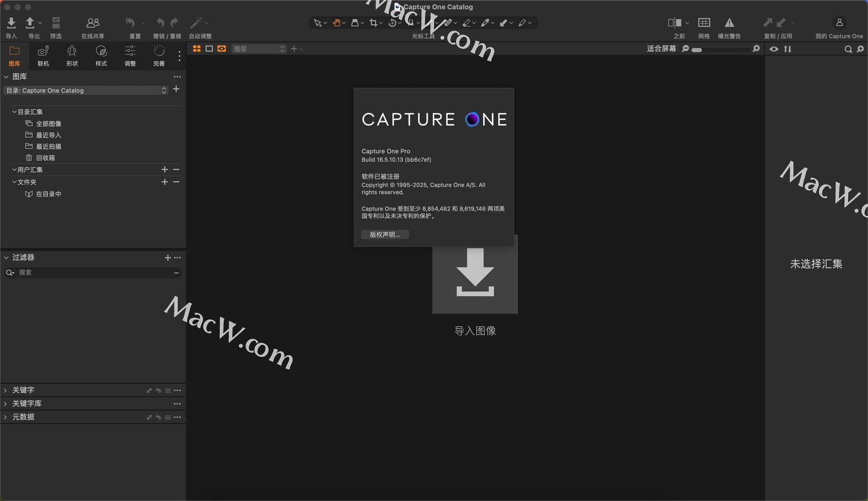Open My Capture One account
Viewport: 868px width, 501px height.
pyautogui.click(x=839, y=23)
